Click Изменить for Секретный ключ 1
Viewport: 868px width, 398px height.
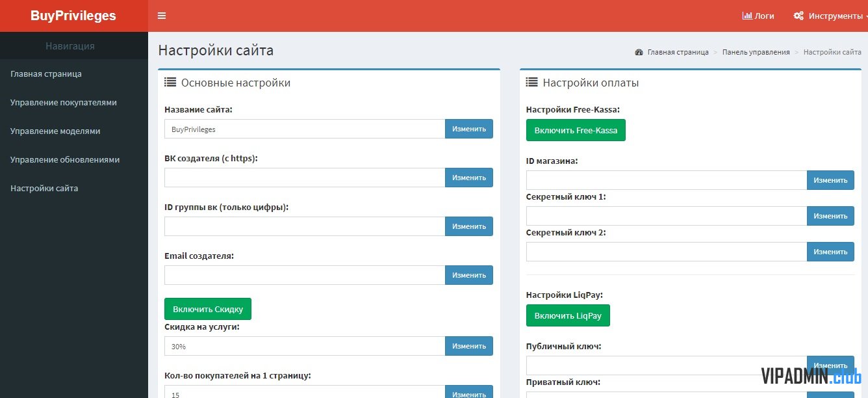(x=830, y=216)
